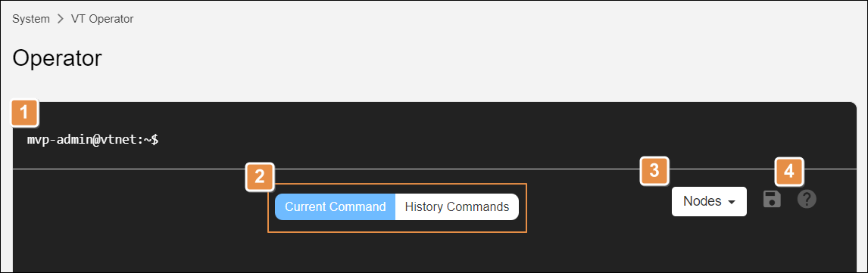The width and height of the screenshot is (868, 273).
Task: Click the Operator page heading
Action: tap(57, 58)
